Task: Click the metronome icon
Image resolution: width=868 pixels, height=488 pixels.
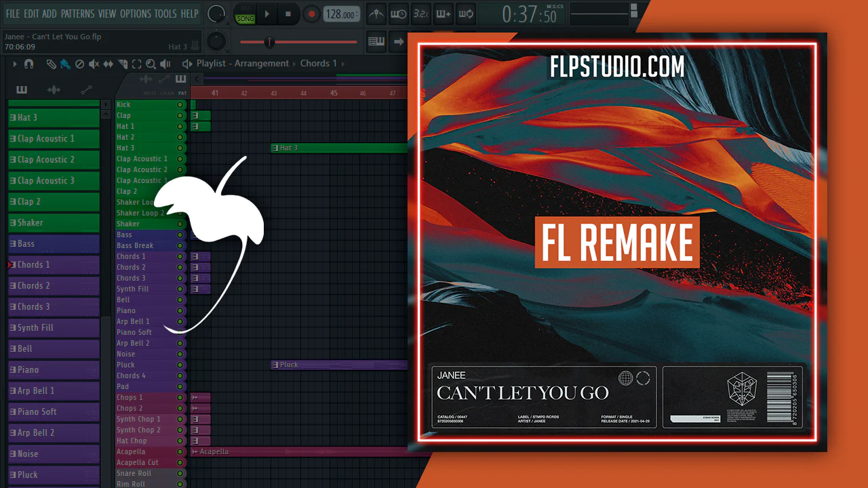Action: (x=376, y=14)
